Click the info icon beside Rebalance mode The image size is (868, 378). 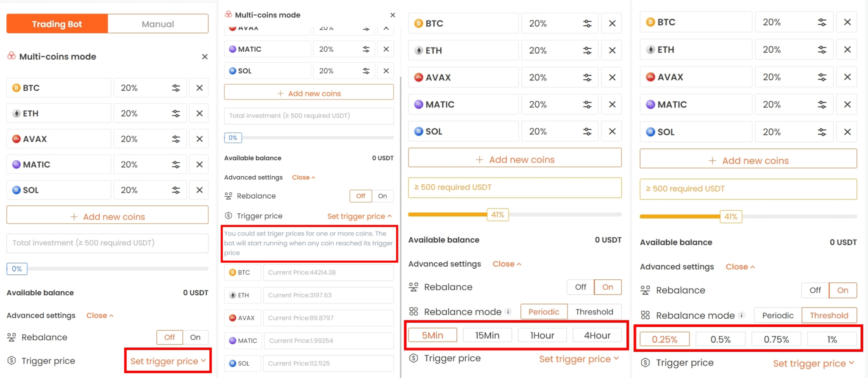pos(508,311)
